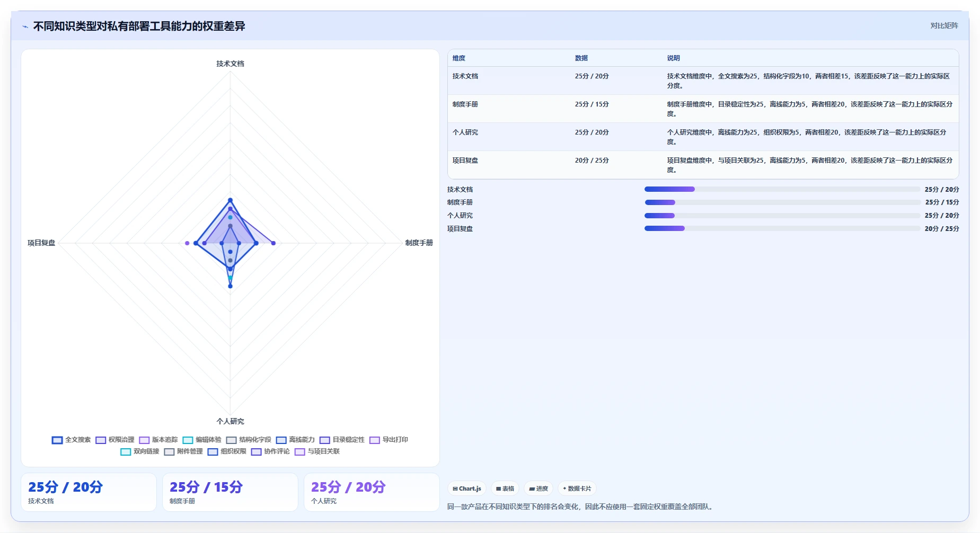Select the 项目复盘 table row label
The height and width of the screenshot is (533, 980).
click(x=465, y=161)
